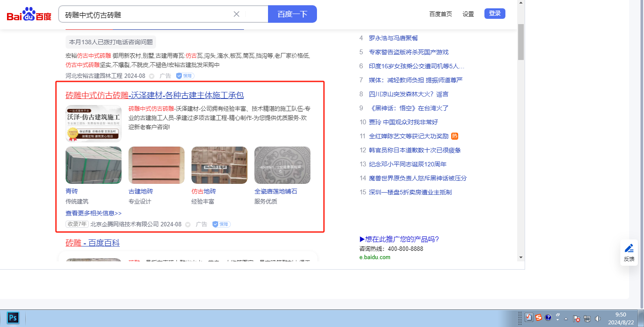The image size is (644, 327).
Task: Open the 设置 settings menu
Action: 468,14
